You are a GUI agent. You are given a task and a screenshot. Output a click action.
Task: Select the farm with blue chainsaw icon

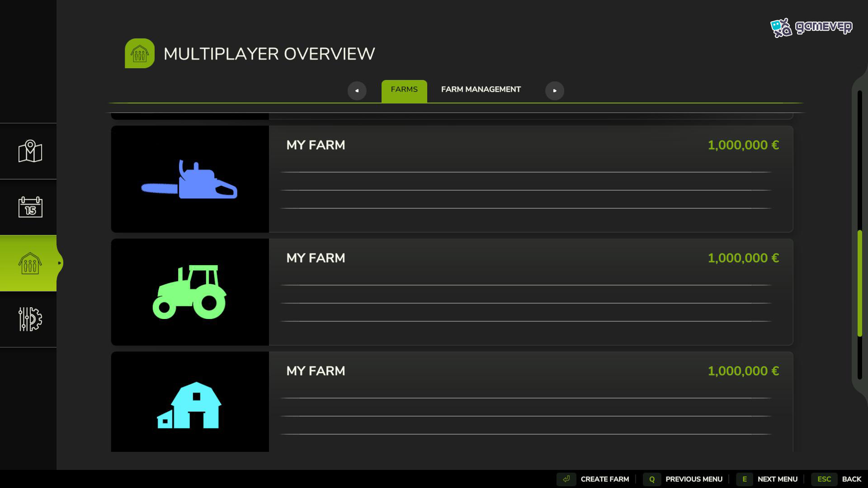point(452,179)
